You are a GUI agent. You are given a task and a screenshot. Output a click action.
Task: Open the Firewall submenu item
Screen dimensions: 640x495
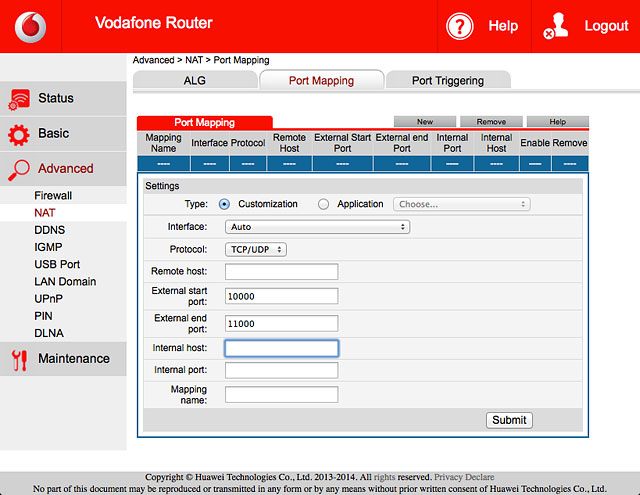(53, 195)
